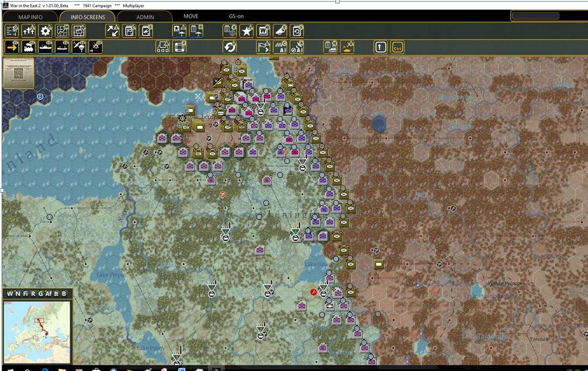Toggle the Fi nation filter on minimap

(25, 294)
